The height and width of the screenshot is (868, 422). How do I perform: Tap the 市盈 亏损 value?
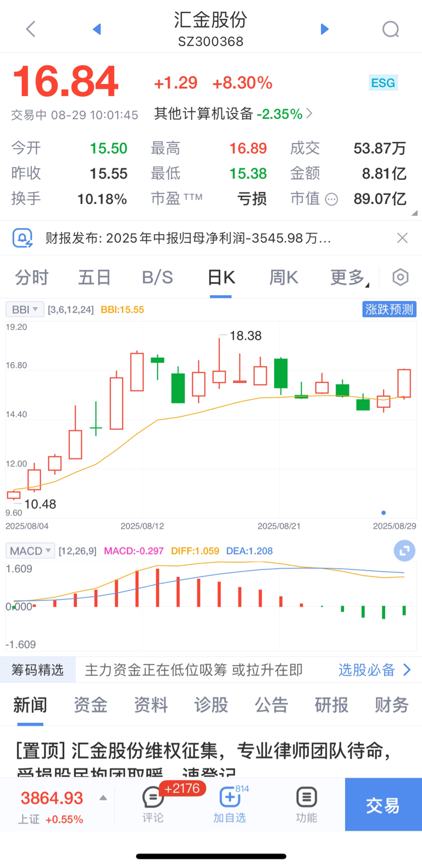[x=252, y=199]
